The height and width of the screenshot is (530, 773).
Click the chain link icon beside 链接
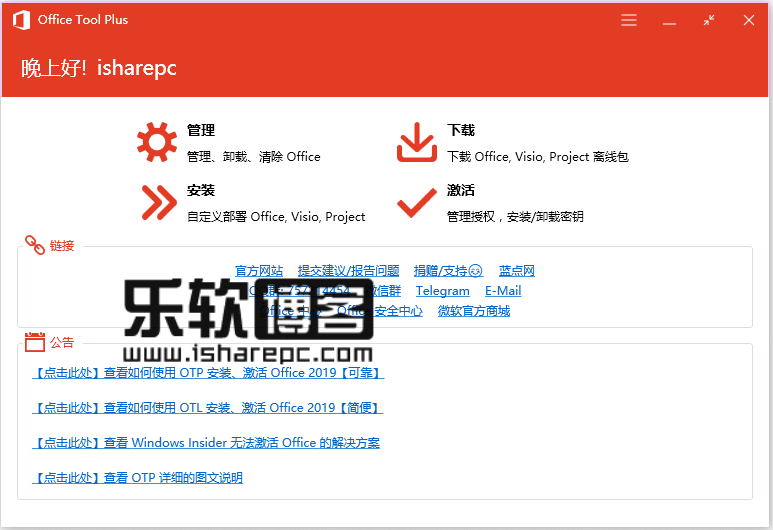click(35, 245)
